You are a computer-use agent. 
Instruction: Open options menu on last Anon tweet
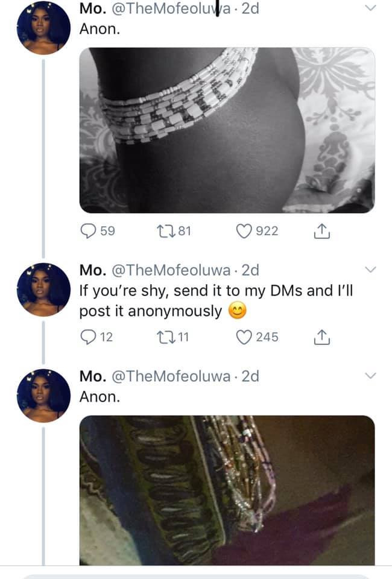point(370,377)
